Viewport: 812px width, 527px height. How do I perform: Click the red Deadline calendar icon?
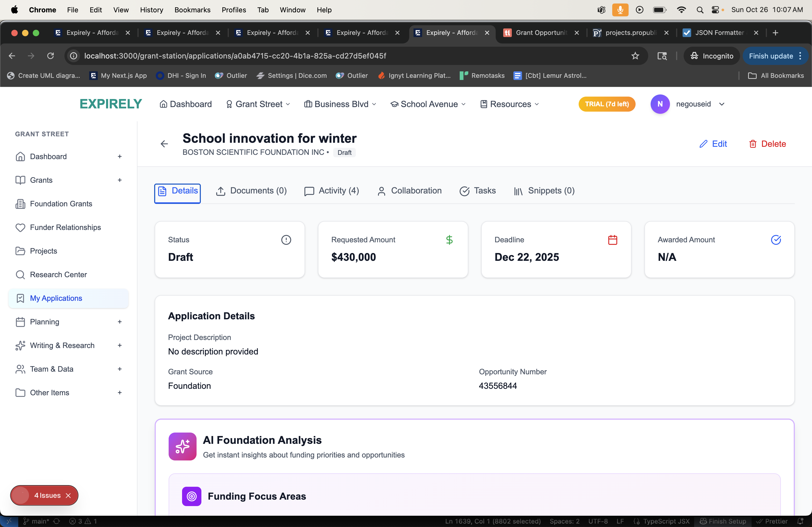pos(612,240)
